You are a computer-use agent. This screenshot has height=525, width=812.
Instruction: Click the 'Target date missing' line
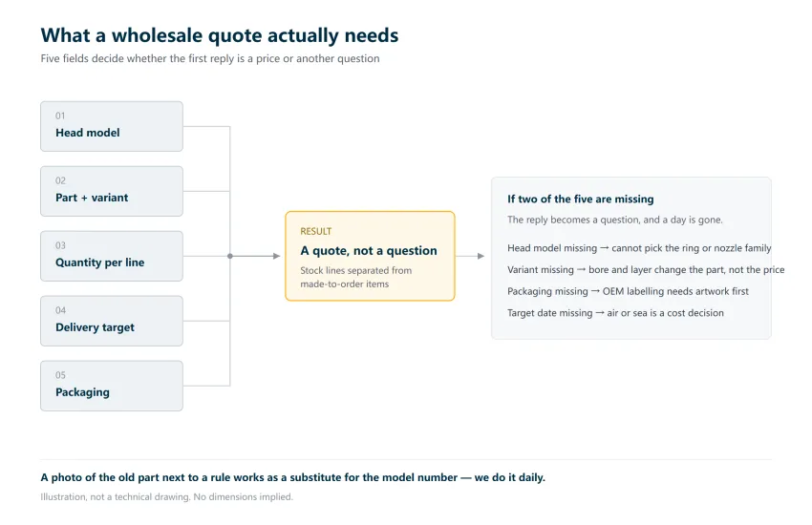point(615,313)
